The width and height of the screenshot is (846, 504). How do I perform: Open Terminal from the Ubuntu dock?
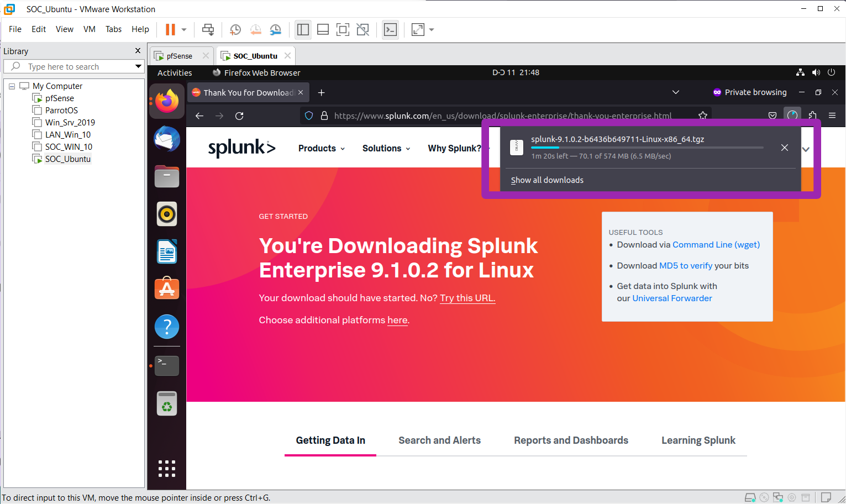point(167,366)
